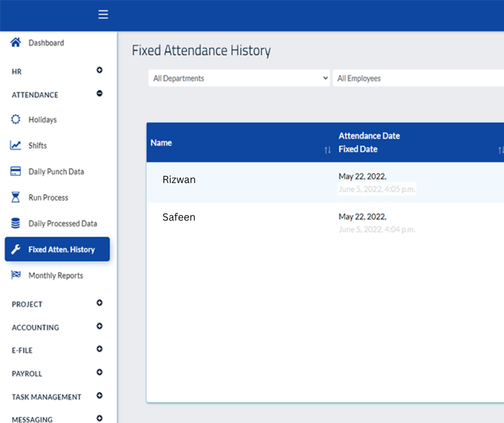504x423 pixels.
Task: Open Run Process page
Action: pyautogui.click(x=48, y=198)
